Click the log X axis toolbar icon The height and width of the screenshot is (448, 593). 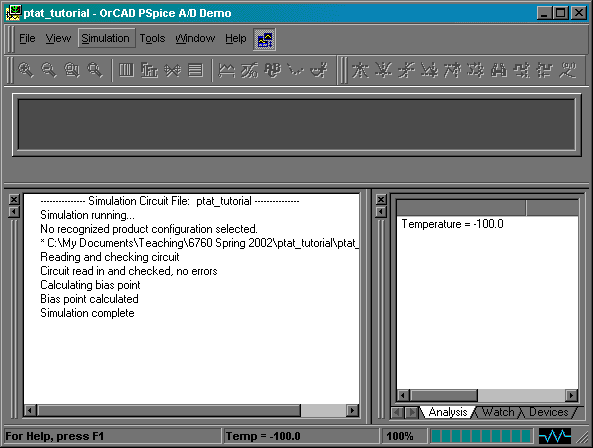(127, 70)
